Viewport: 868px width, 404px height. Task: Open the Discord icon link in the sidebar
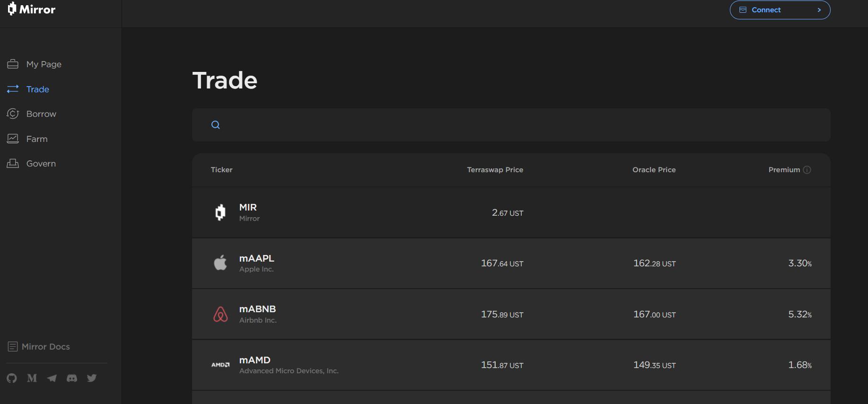pyautogui.click(x=72, y=378)
